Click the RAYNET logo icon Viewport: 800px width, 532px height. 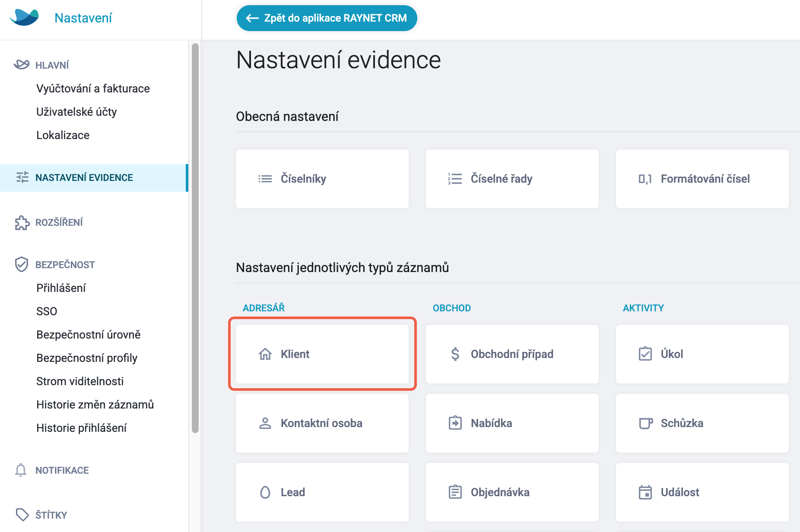pos(24,18)
